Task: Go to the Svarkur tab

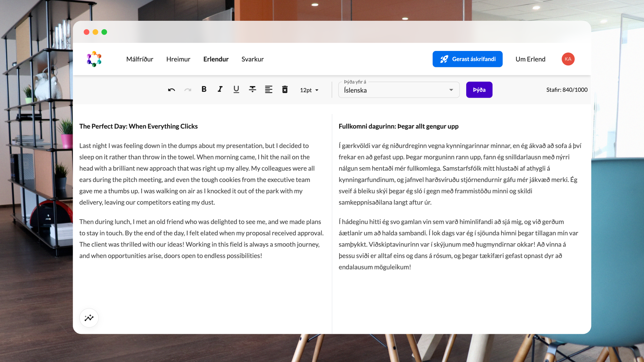Action: [253, 59]
